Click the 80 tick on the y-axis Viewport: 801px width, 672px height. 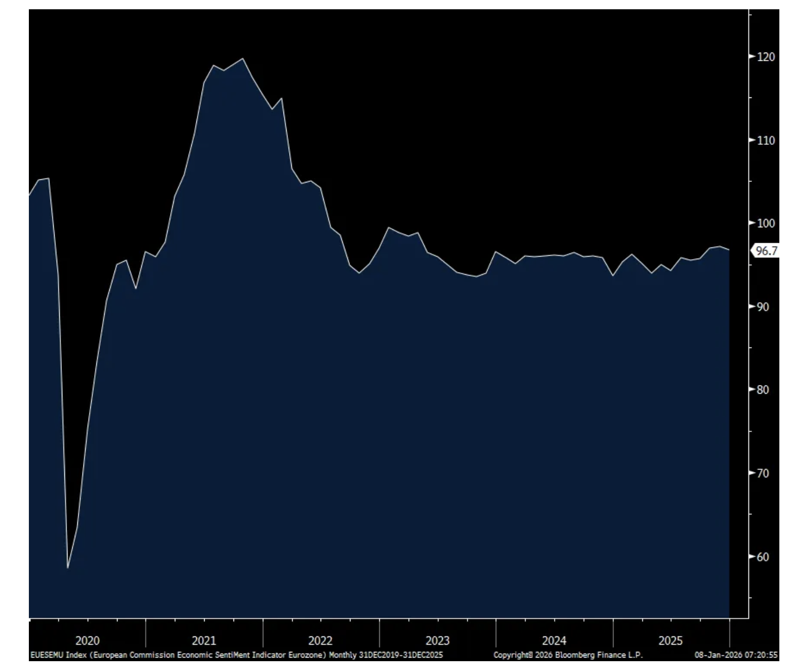click(x=762, y=390)
